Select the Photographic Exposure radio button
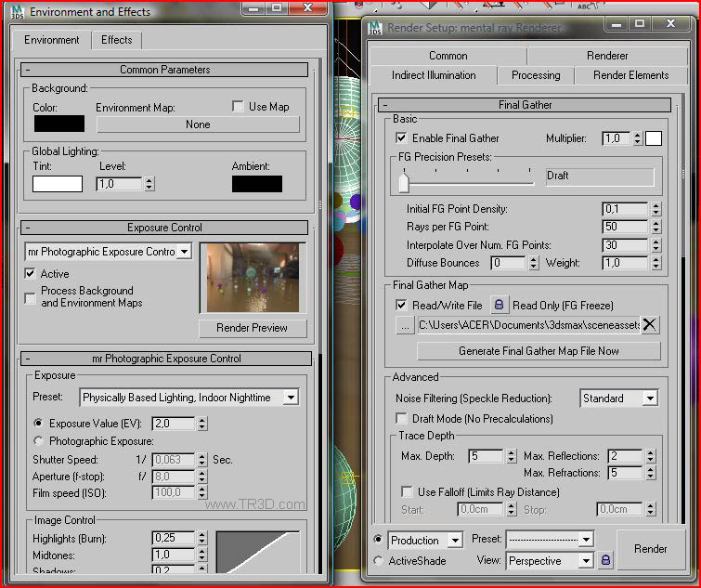Viewport: 701px width, 588px height. [38, 441]
